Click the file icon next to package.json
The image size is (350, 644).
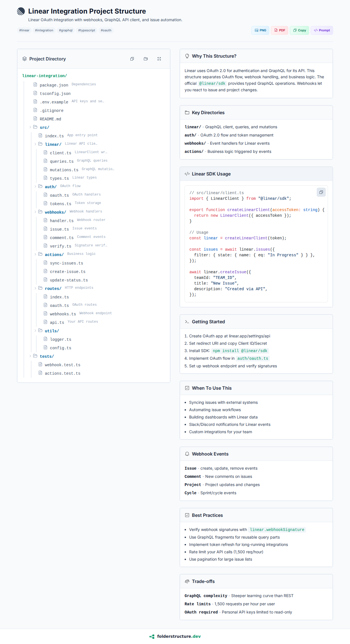(x=35, y=84)
